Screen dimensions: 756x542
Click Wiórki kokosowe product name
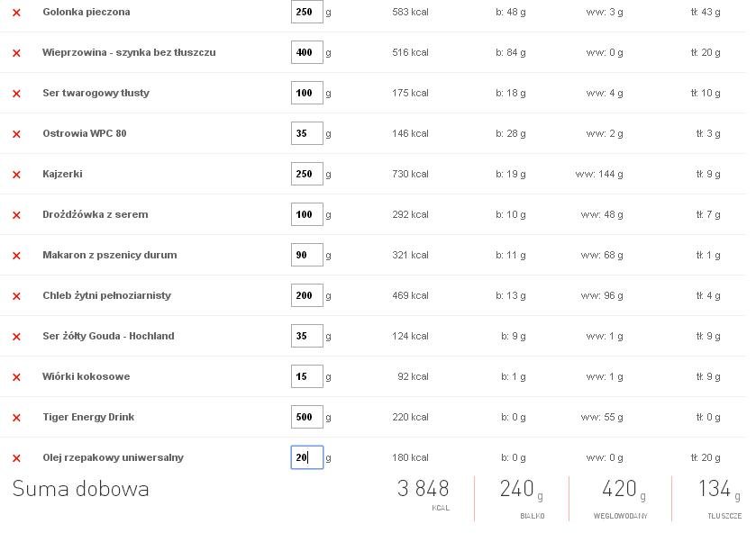[86, 376]
